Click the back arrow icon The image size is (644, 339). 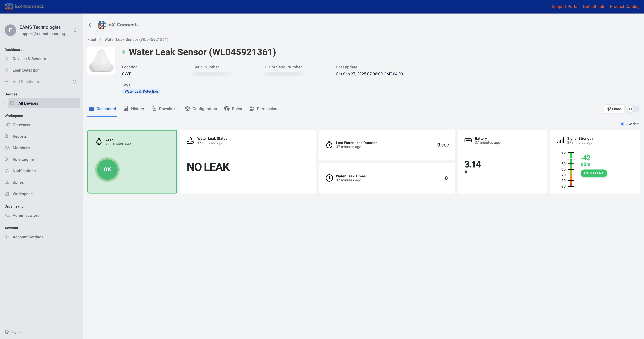[90, 25]
